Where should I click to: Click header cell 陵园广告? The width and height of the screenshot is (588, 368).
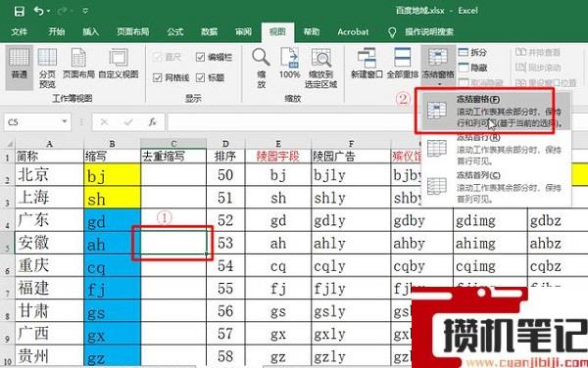351,157
